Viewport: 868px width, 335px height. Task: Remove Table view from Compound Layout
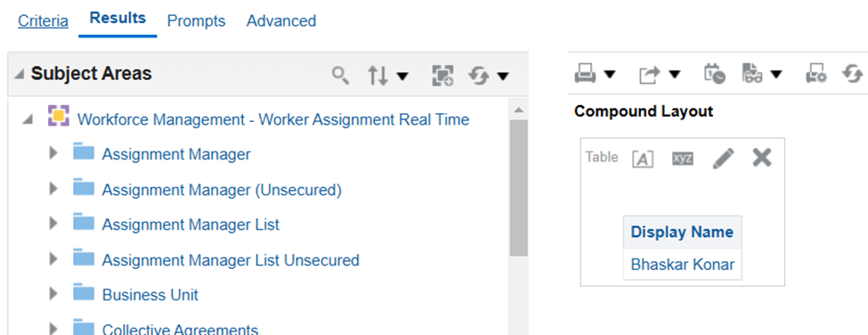click(x=762, y=158)
